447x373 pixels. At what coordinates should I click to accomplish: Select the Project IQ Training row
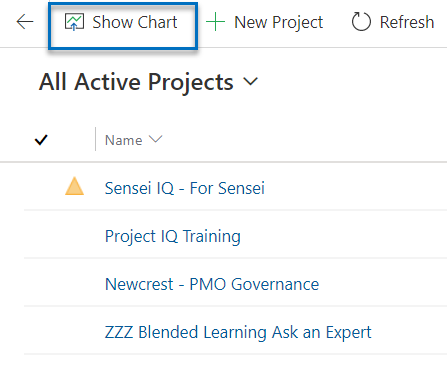(235, 235)
